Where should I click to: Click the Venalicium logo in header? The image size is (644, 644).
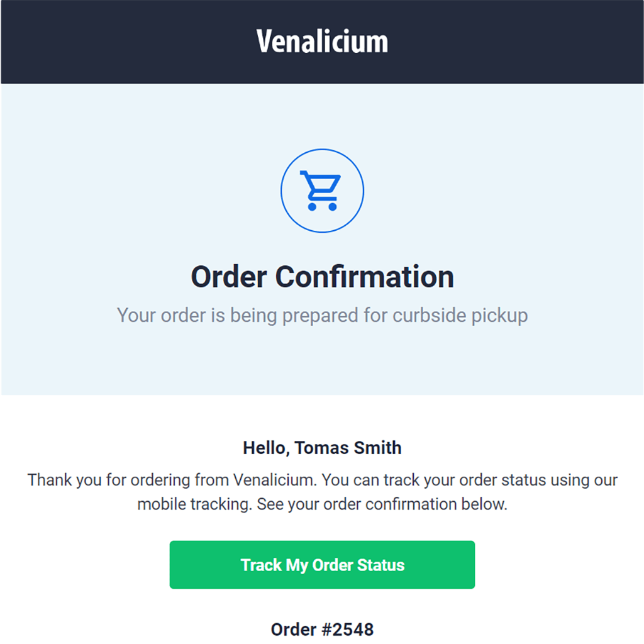[x=322, y=41]
